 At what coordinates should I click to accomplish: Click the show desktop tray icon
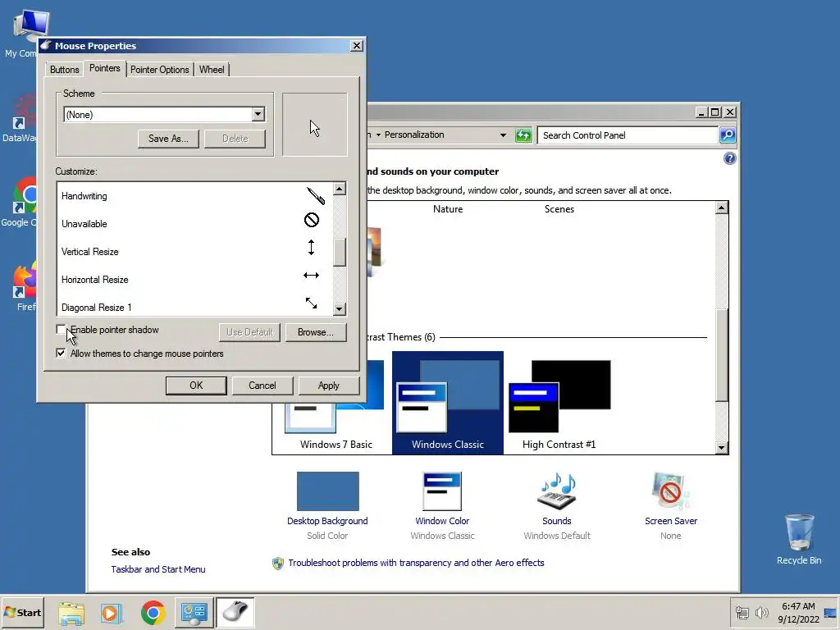pos(830,613)
